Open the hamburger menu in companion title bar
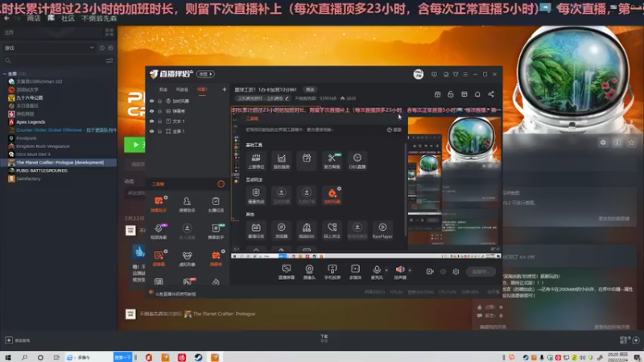The height and width of the screenshot is (362, 644). 465,74
